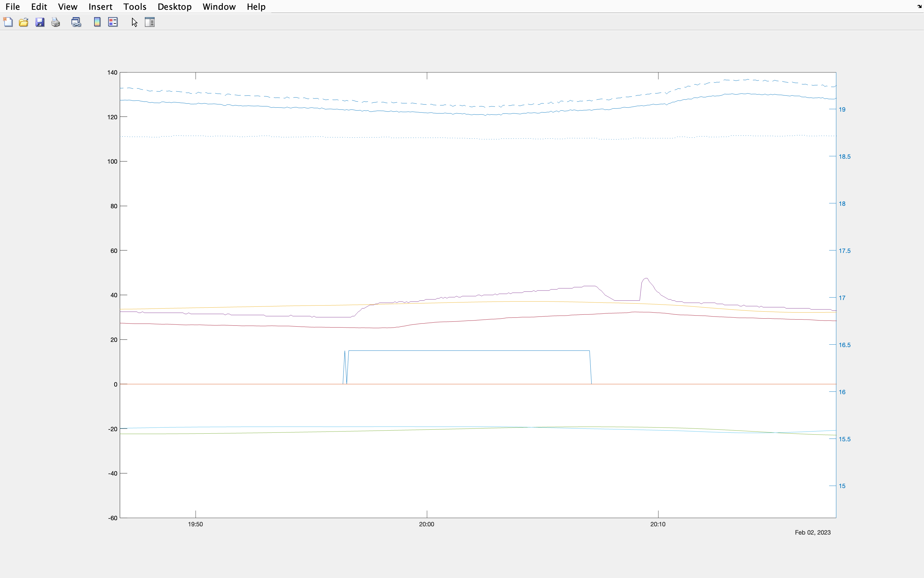Click the dock arrow at the menu bar's right end
Screen dimensions: 924x578
click(x=919, y=6)
